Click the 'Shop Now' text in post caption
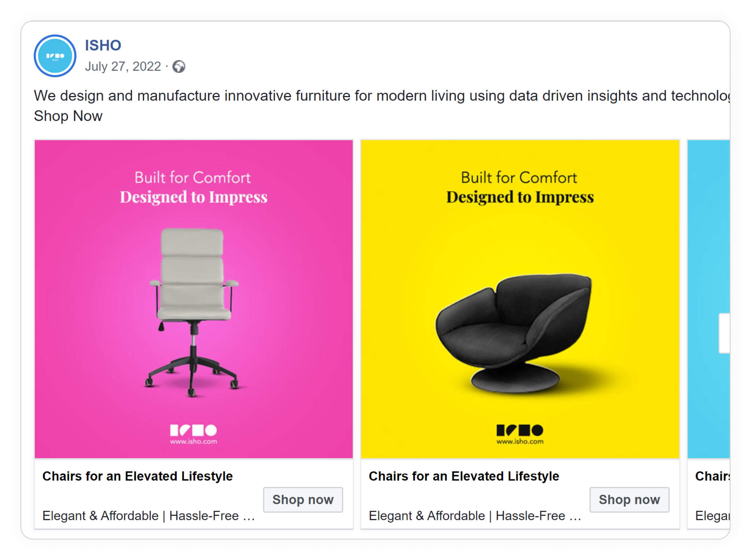The width and height of the screenshot is (751, 560). click(68, 116)
